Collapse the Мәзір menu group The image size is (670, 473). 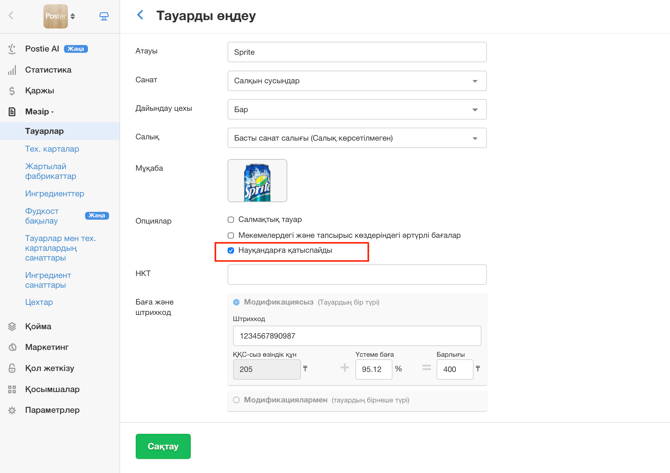click(39, 112)
